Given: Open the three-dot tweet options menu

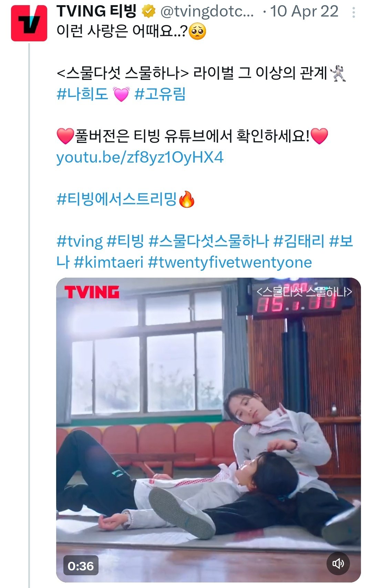Looking at the screenshot, I should 354,12.
